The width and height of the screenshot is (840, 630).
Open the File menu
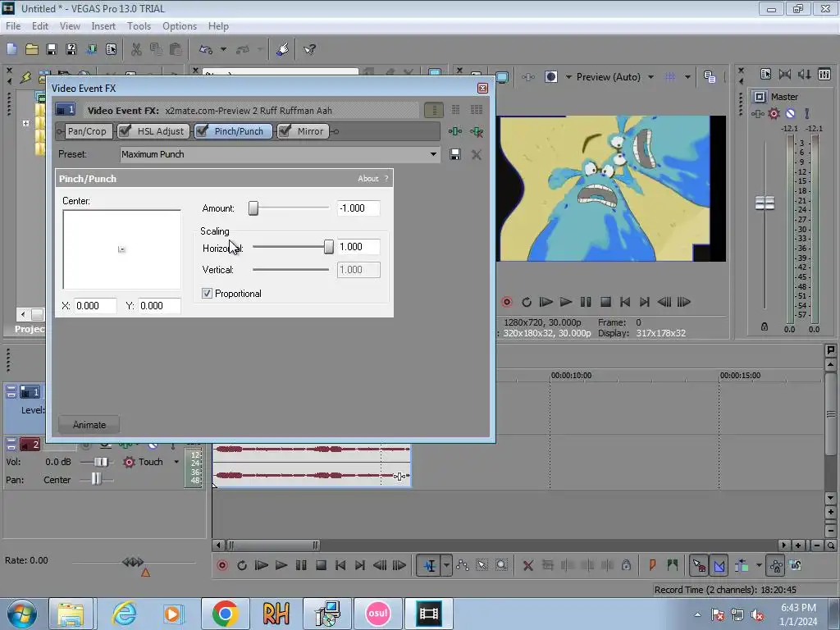[13, 25]
